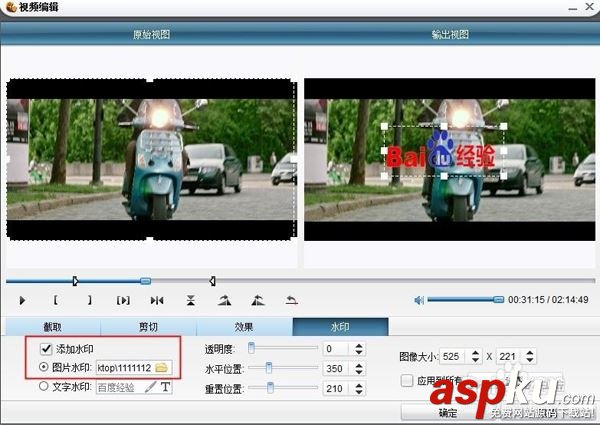Click the original view video preview
The height and width of the screenshot is (425, 600).
pos(152,159)
